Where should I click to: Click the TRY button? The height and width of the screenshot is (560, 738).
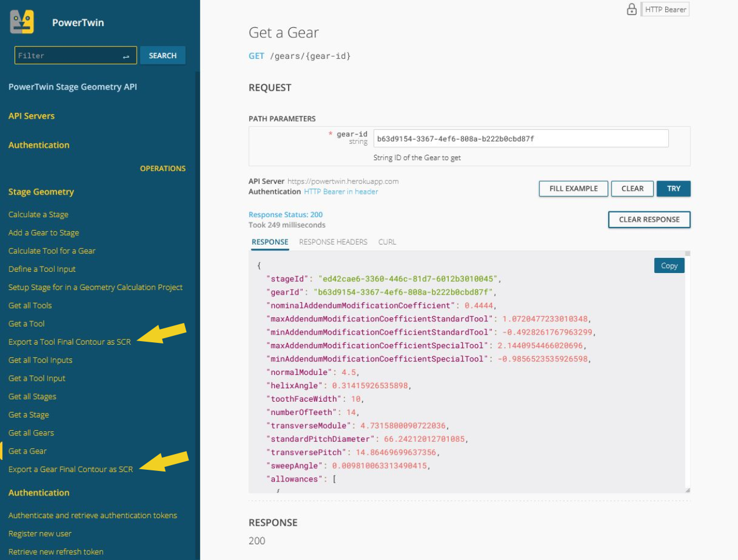point(673,189)
